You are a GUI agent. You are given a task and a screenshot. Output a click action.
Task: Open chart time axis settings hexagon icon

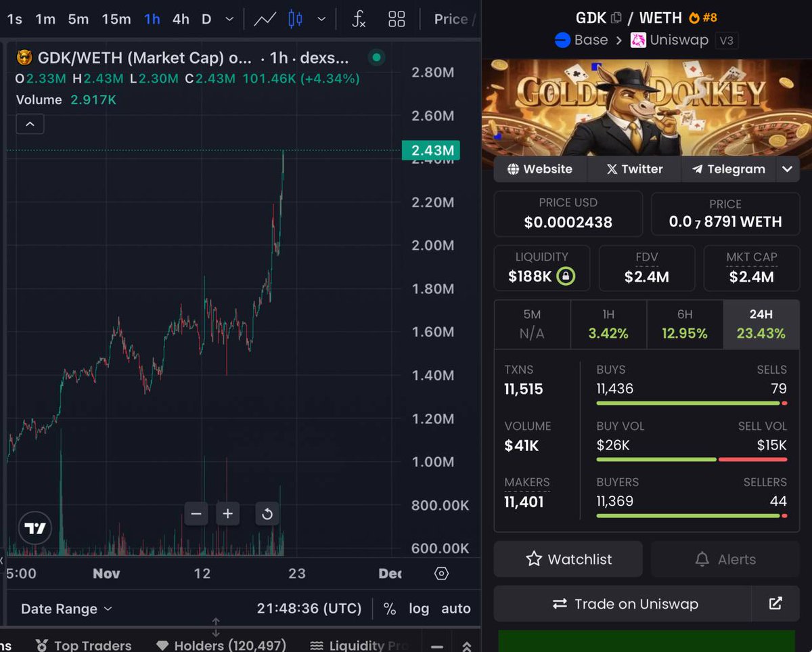441,573
